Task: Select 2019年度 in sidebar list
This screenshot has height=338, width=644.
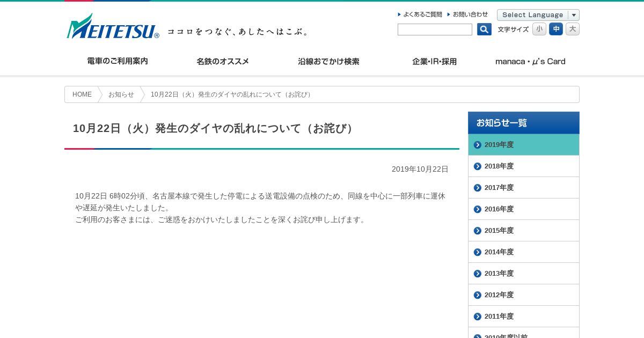Action: pos(524,145)
